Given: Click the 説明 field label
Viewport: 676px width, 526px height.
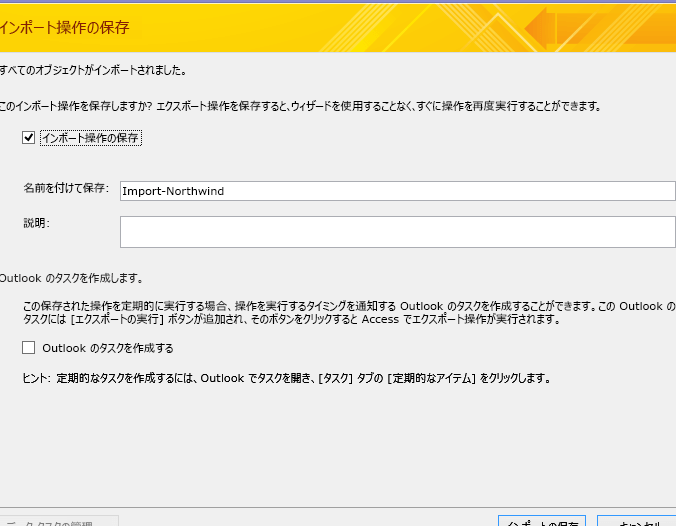Looking at the screenshot, I should [x=36, y=222].
